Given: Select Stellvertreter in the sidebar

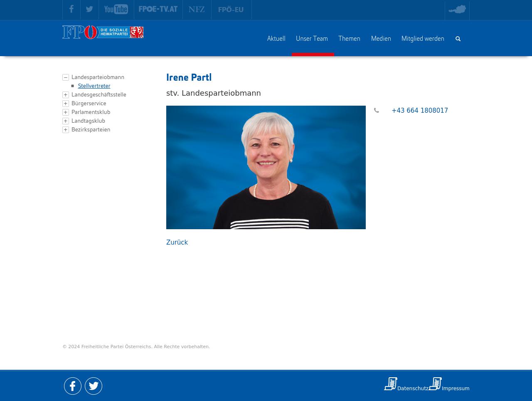Looking at the screenshot, I should click(94, 86).
